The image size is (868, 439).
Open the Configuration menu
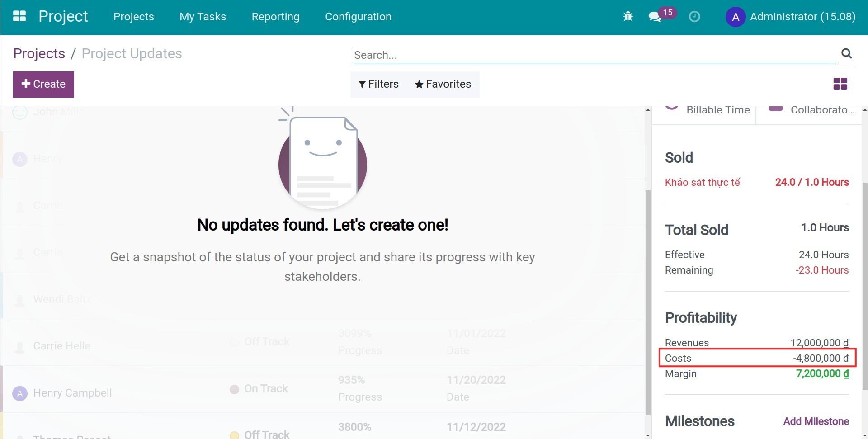(x=358, y=17)
